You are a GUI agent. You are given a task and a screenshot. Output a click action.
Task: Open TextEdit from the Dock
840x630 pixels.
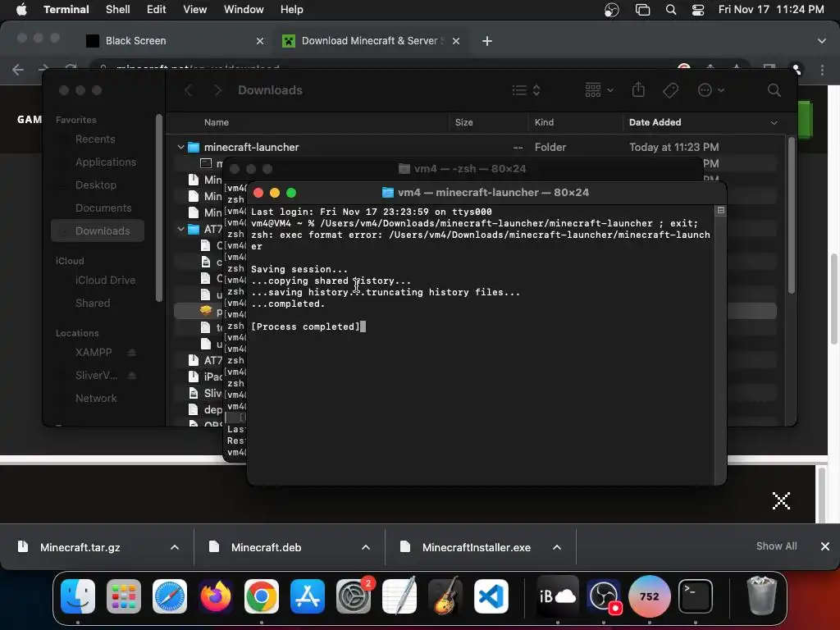pos(399,596)
